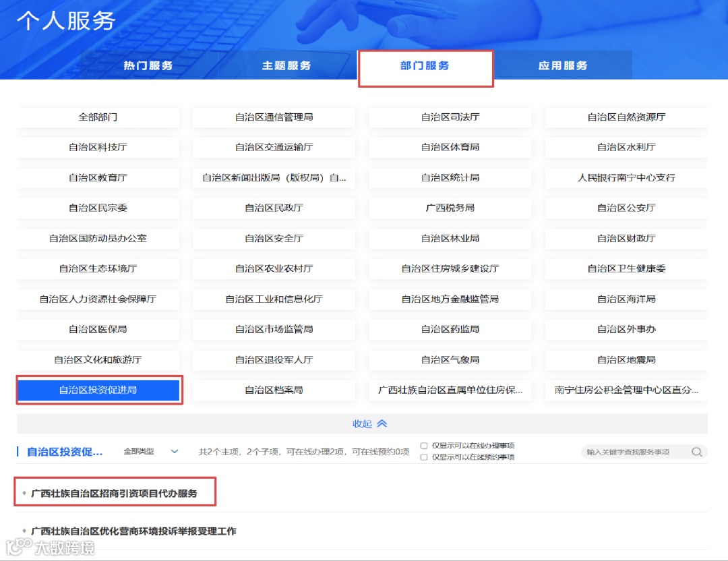The image size is (728, 561).
Task: Choose 自治区通信管理局
Action: pyautogui.click(x=274, y=117)
